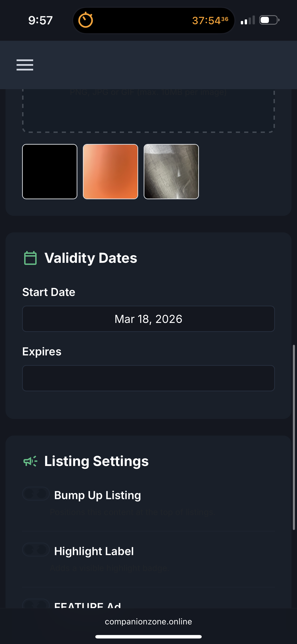Select the orange gradient image thumbnail
This screenshot has width=297, height=644.
pos(111,172)
